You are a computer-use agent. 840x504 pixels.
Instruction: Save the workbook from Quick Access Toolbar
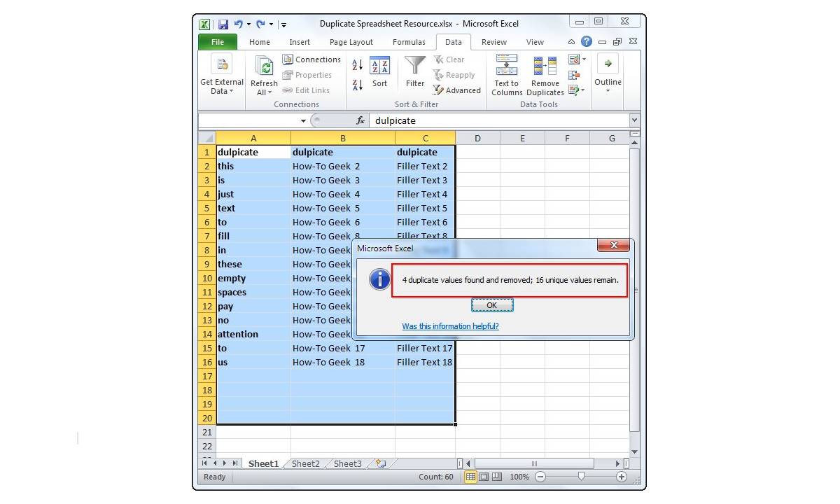pyautogui.click(x=223, y=24)
